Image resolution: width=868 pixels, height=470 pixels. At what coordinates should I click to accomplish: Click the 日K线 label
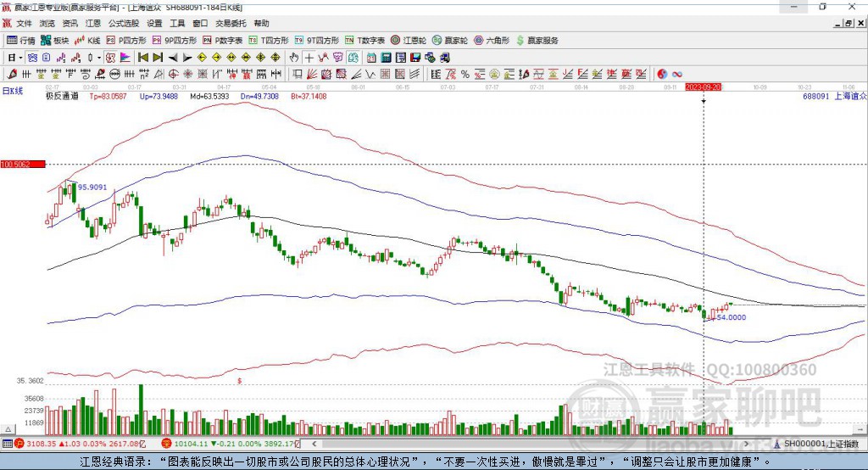click(x=12, y=91)
